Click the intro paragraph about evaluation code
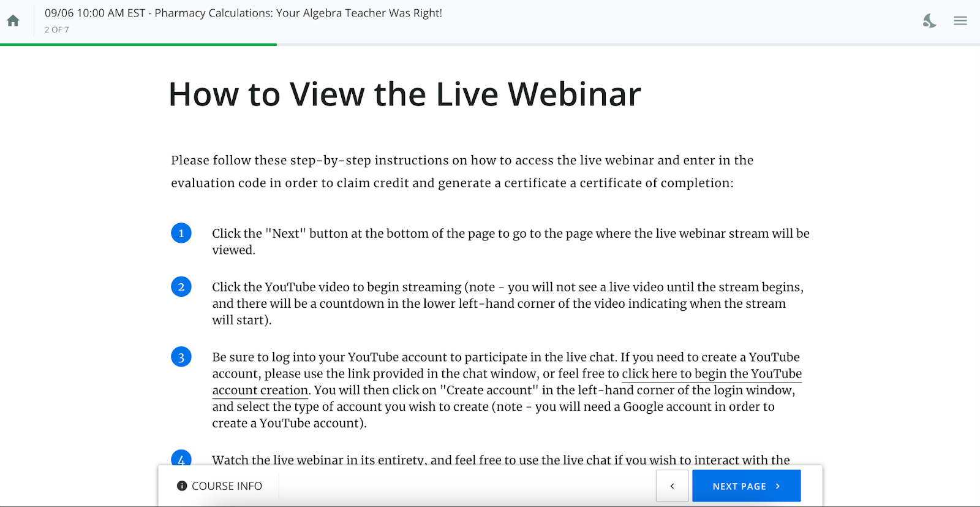Image resolution: width=980 pixels, height=507 pixels. click(x=462, y=172)
